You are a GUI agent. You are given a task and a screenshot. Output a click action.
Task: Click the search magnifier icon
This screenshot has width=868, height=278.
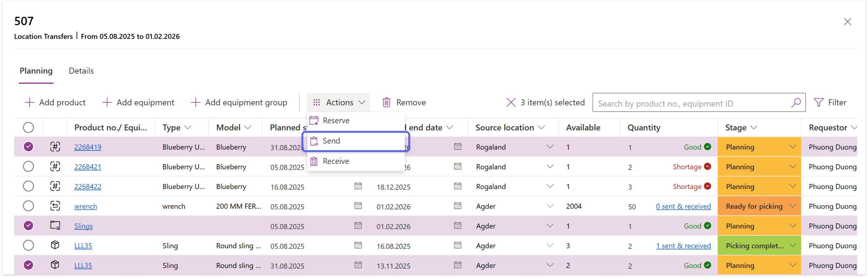click(x=796, y=103)
